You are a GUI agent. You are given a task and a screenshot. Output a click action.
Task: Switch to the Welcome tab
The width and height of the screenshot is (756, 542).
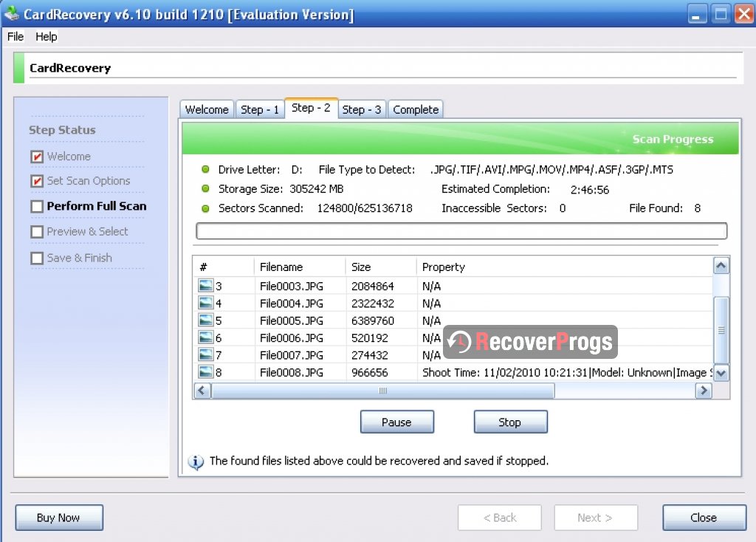point(207,109)
